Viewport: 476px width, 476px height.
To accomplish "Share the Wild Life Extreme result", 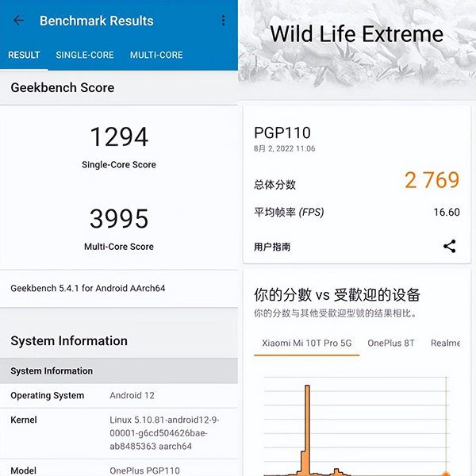I will pyautogui.click(x=450, y=246).
